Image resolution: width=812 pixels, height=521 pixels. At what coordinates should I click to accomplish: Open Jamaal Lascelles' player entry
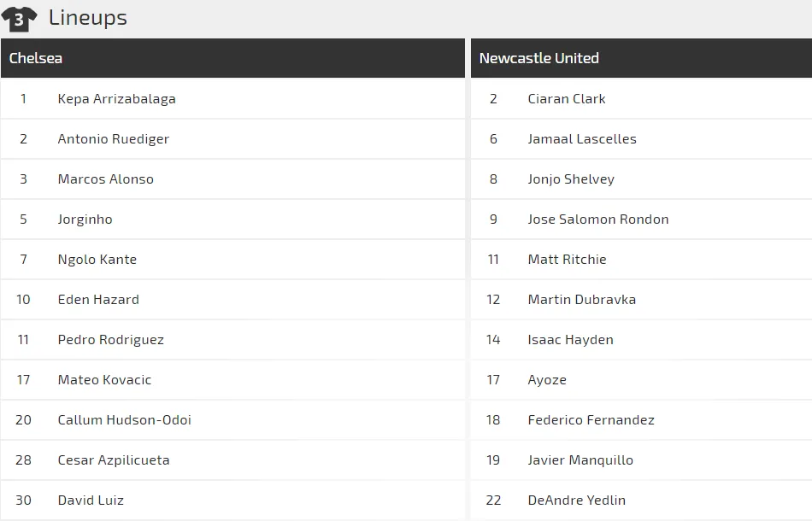point(581,139)
